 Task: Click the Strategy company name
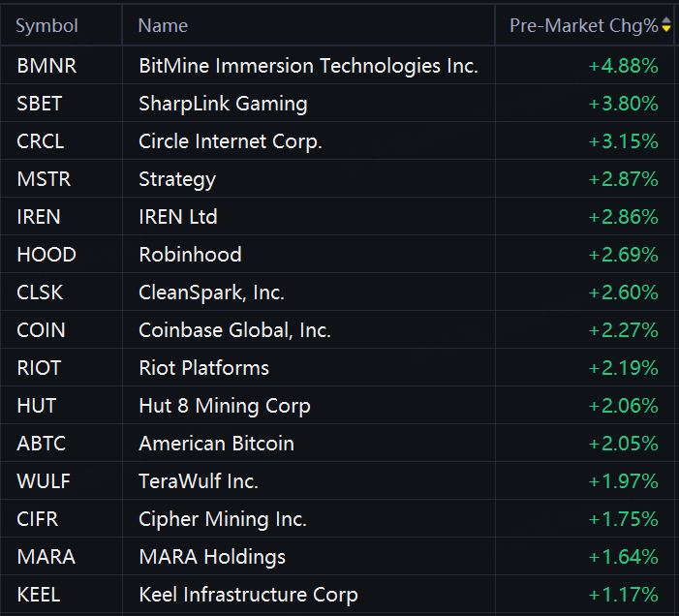tap(177, 179)
